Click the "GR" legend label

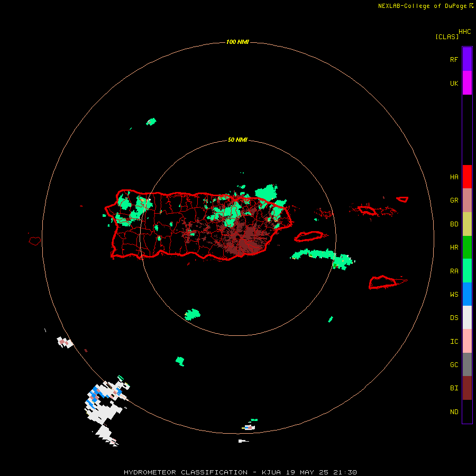454,200
